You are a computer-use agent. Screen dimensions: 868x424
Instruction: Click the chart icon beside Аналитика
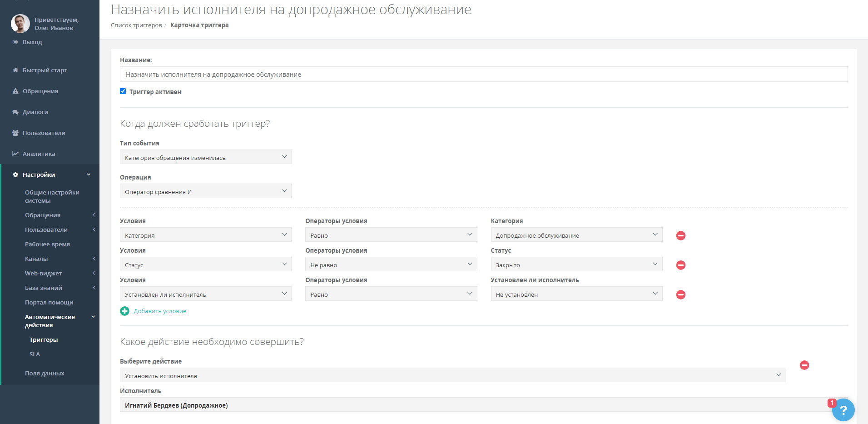(x=15, y=154)
